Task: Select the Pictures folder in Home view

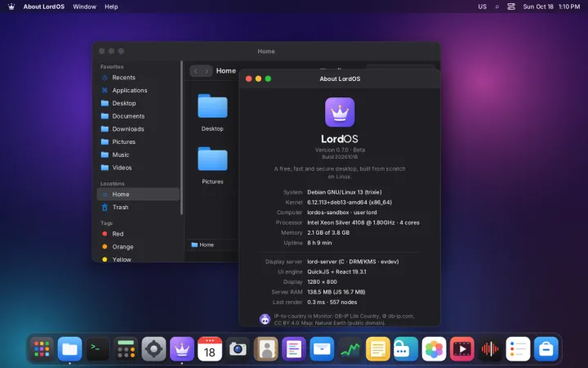Action: [212, 165]
